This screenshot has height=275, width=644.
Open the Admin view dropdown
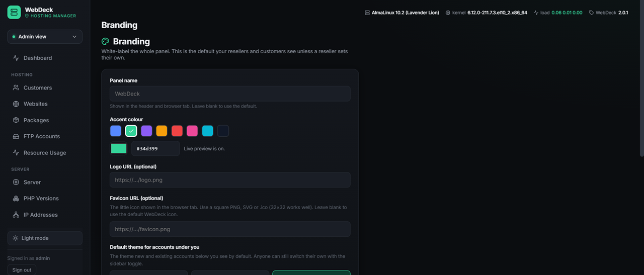pos(45,37)
